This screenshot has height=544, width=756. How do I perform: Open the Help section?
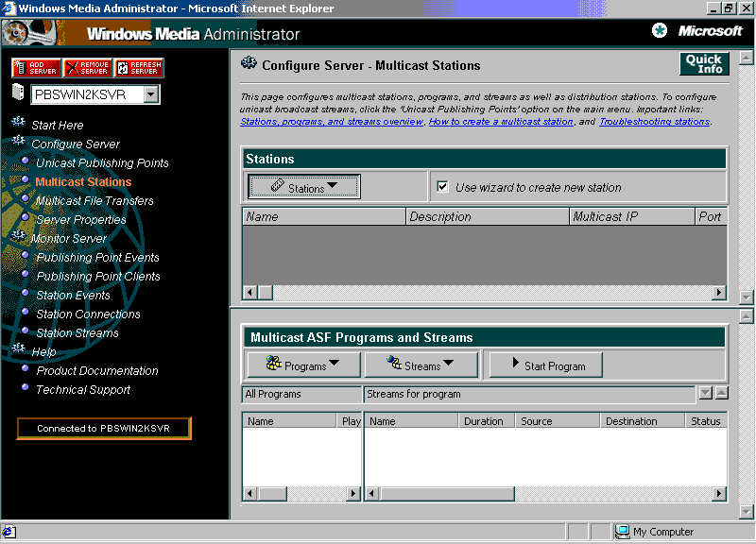43,351
